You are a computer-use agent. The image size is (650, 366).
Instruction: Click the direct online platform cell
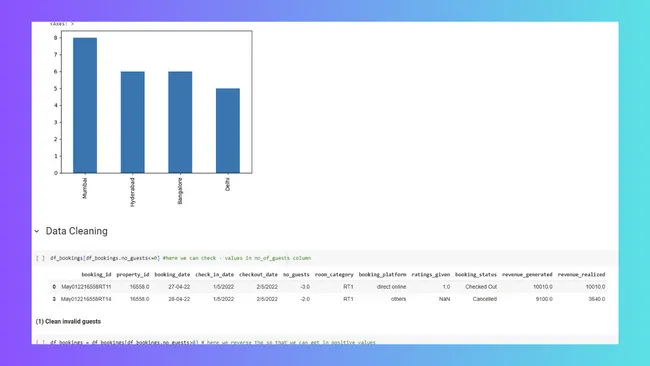point(391,287)
